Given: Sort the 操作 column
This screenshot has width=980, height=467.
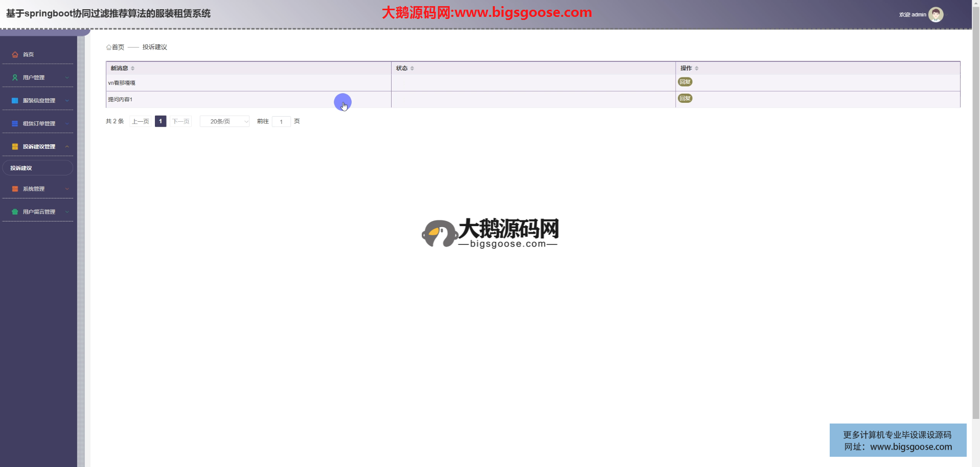Looking at the screenshot, I should click(x=696, y=69).
